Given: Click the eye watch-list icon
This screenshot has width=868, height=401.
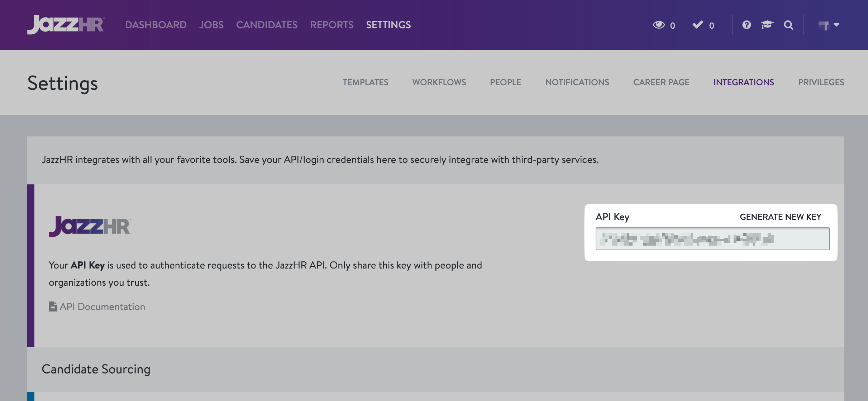Looking at the screenshot, I should 658,25.
